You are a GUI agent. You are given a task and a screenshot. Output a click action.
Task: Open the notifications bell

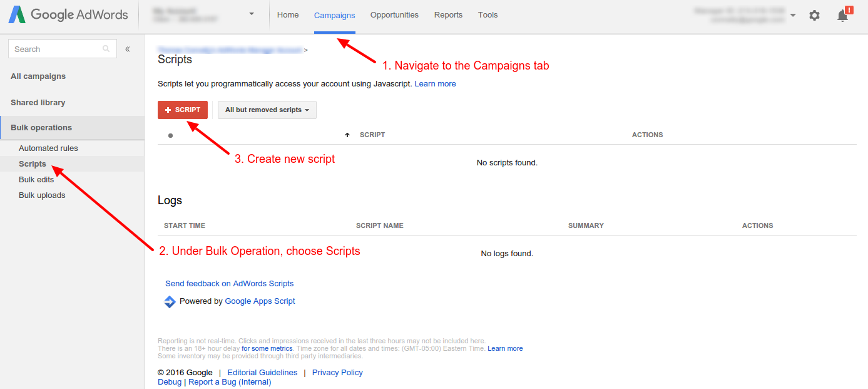point(843,16)
